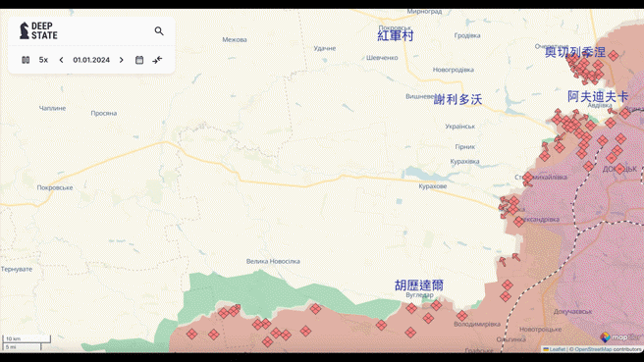Open OpenStreetMap contributors link
This screenshot has width=644, height=362.
608,349
